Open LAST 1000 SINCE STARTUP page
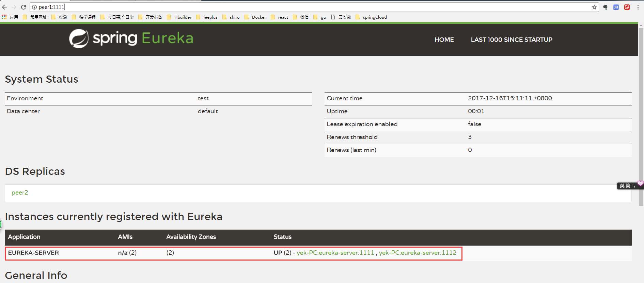644x283 pixels. click(512, 40)
